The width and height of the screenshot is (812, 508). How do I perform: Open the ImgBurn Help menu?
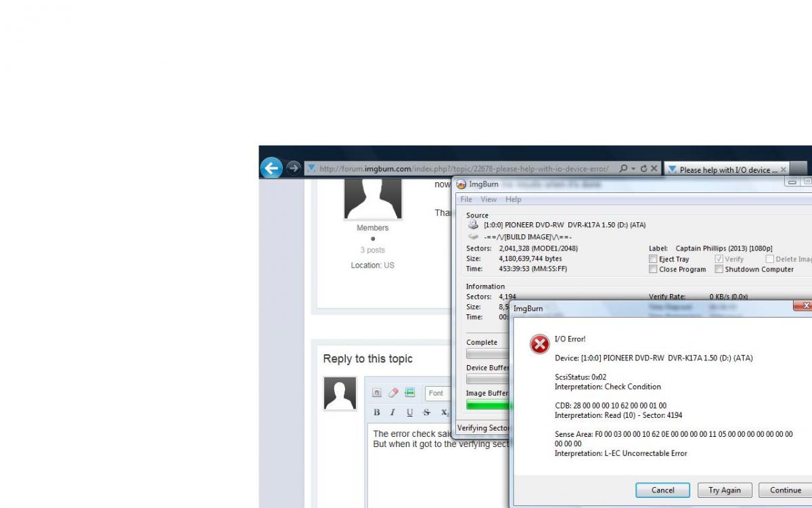[x=514, y=199]
